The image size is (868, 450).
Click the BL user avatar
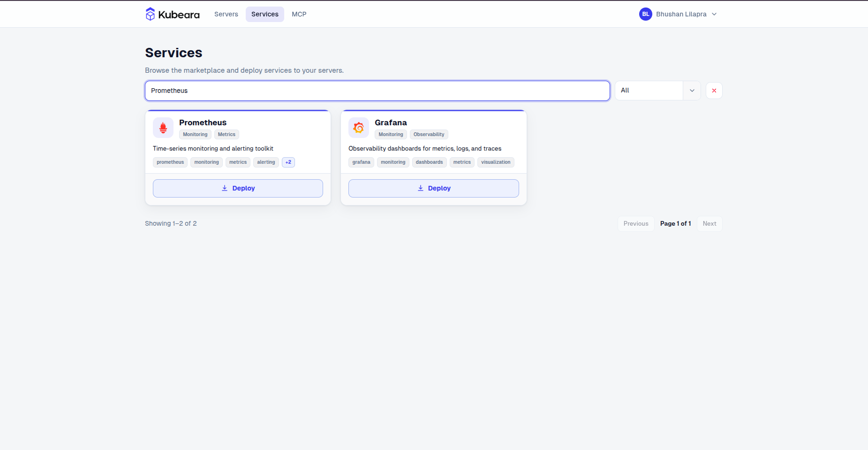click(x=646, y=14)
